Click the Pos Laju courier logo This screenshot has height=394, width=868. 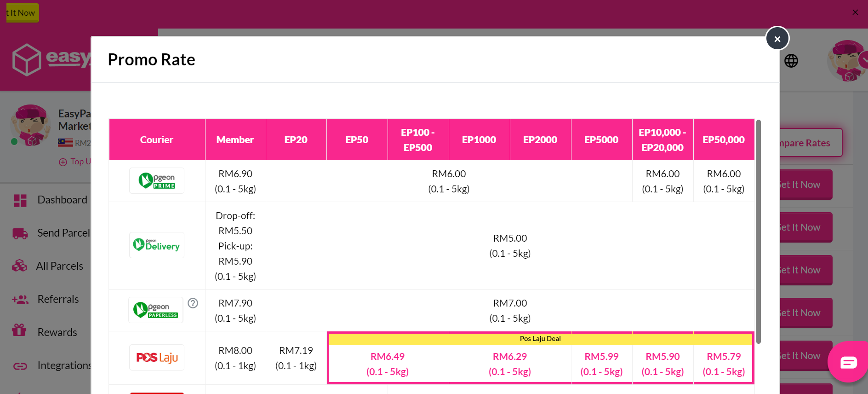[x=157, y=357]
